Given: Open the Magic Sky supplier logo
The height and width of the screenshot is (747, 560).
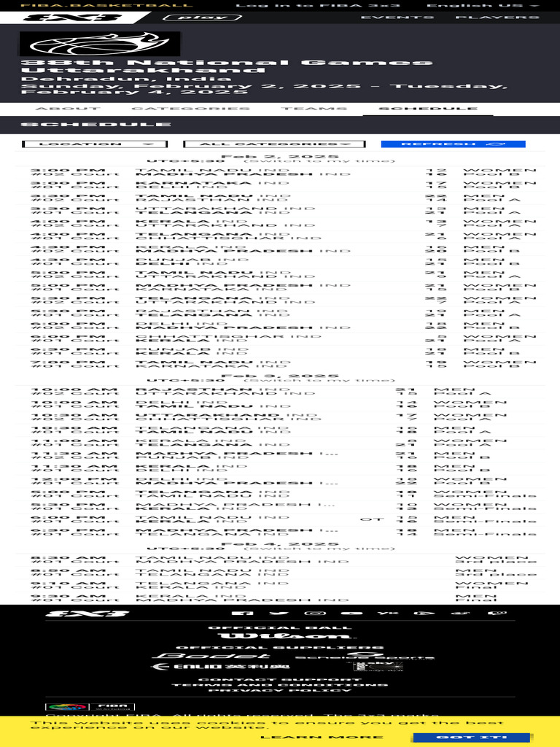Looking at the screenshot, I should [378, 667].
